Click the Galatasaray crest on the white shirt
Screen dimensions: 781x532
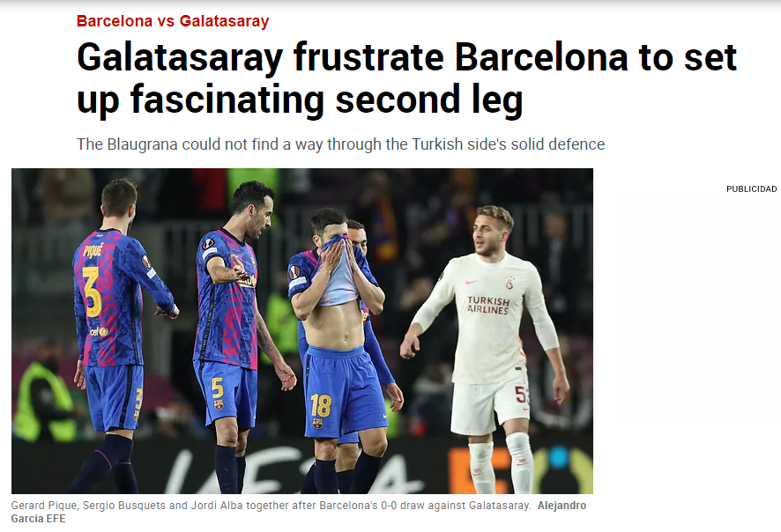click(509, 282)
